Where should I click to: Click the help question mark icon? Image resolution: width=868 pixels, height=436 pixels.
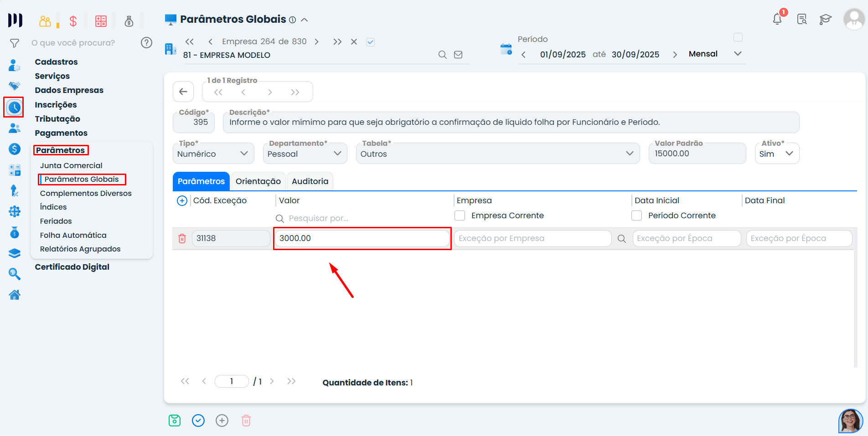coord(146,43)
